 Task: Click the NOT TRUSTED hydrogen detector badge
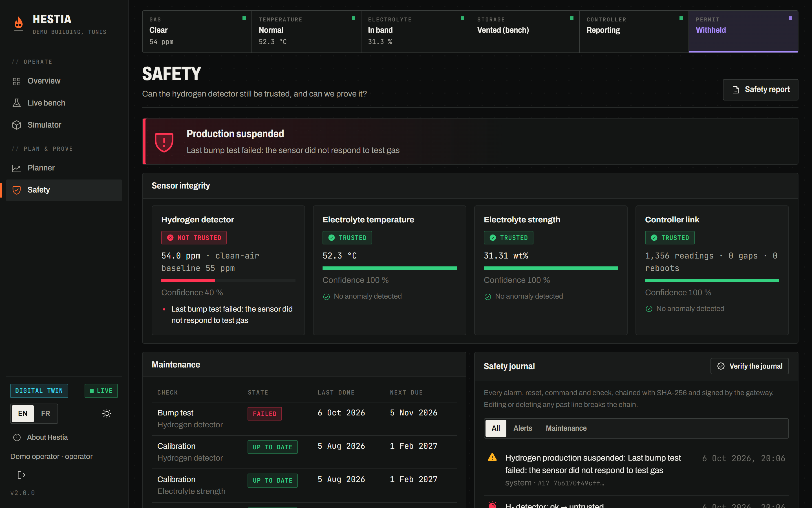194,238
